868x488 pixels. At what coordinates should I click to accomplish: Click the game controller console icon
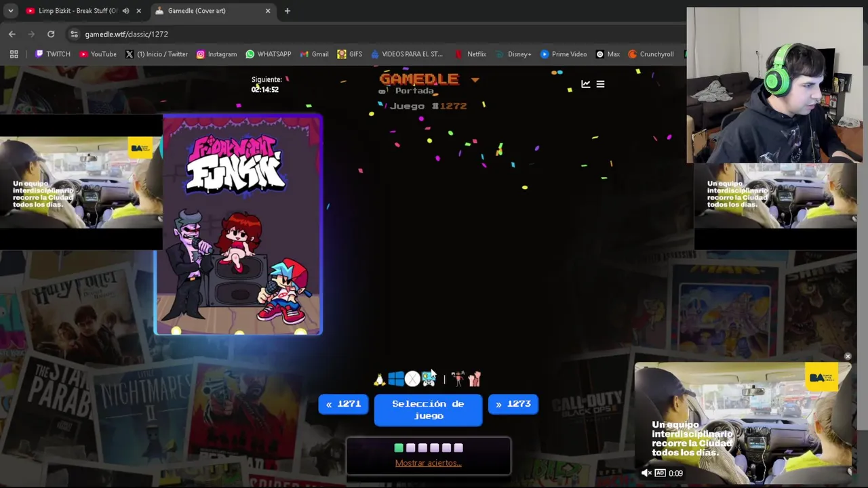429,379
